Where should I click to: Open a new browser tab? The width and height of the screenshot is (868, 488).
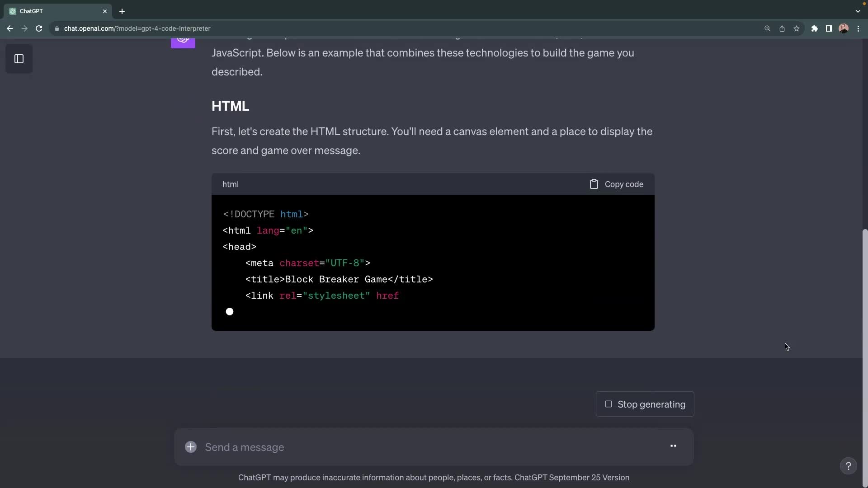pos(122,11)
